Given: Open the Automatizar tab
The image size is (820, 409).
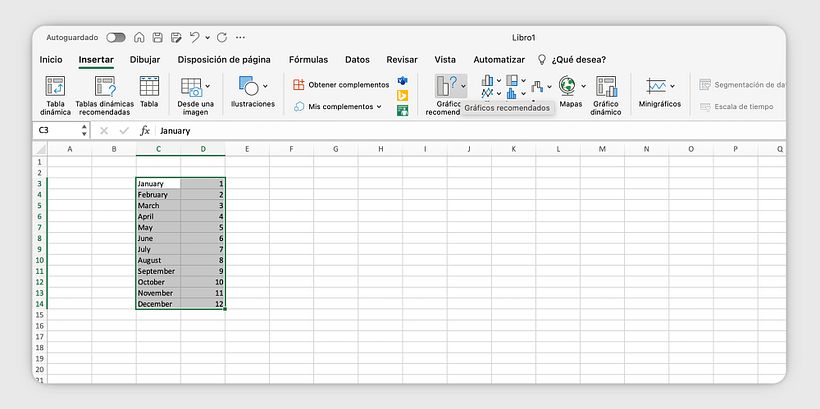Looking at the screenshot, I should click(499, 60).
